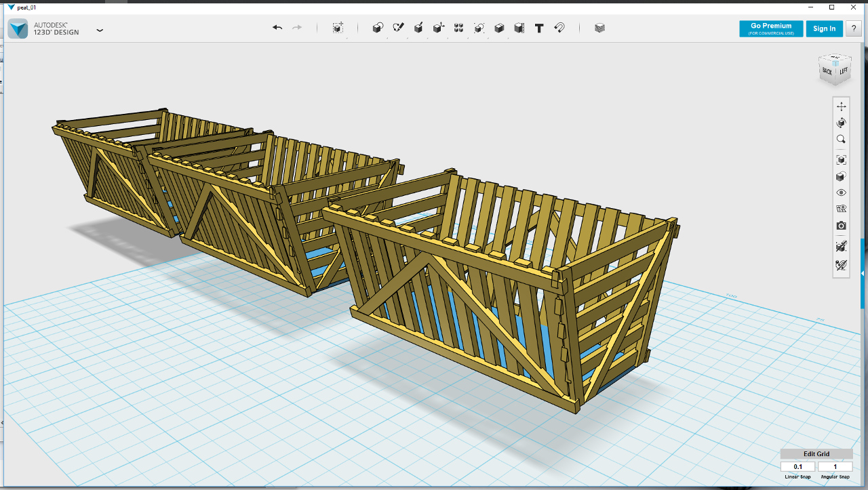
Task: Take a screenshot with the camera icon
Action: pyautogui.click(x=842, y=226)
